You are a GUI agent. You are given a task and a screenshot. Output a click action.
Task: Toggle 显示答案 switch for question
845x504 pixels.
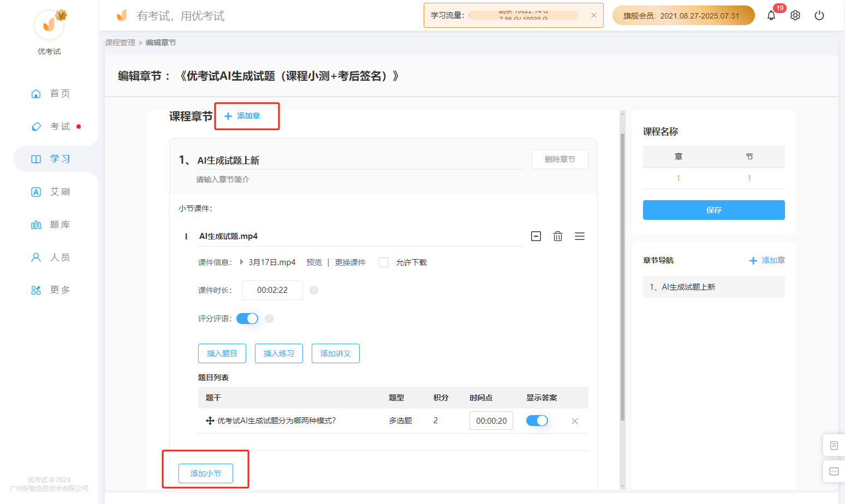coord(537,421)
